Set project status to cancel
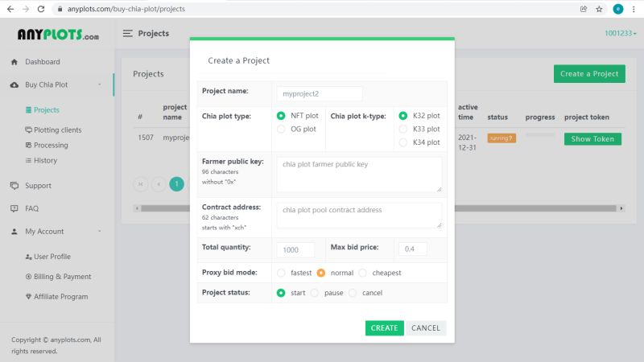Viewport: 644px width, 362px height. (x=353, y=293)
